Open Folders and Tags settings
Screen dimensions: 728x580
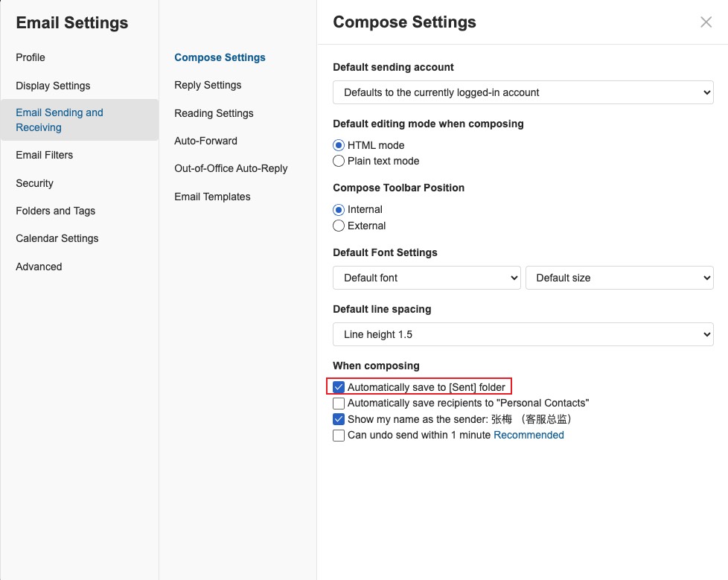pyautogui.click(x=56, y=211)
